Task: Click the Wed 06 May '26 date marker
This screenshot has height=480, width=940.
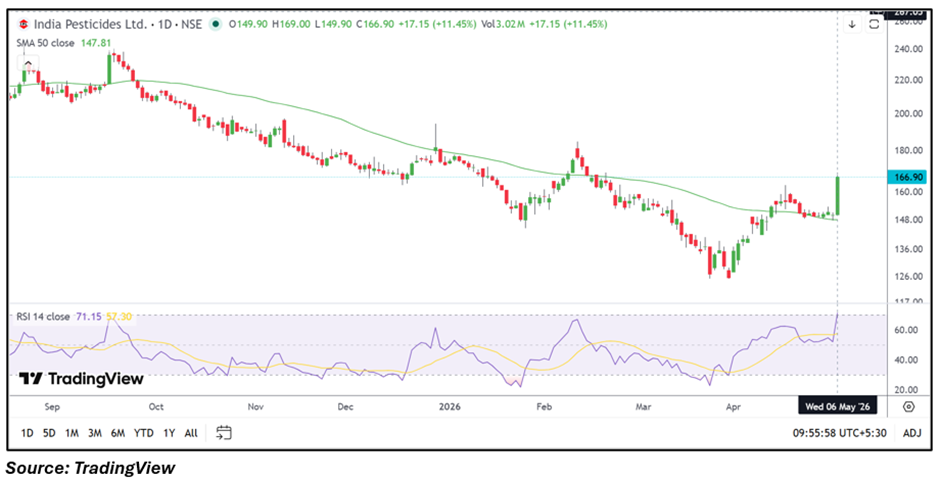Action: [837, 407]
